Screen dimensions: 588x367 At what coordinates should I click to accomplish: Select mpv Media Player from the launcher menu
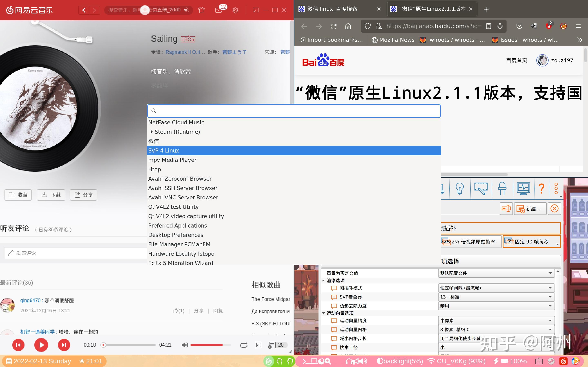[173, 160]
